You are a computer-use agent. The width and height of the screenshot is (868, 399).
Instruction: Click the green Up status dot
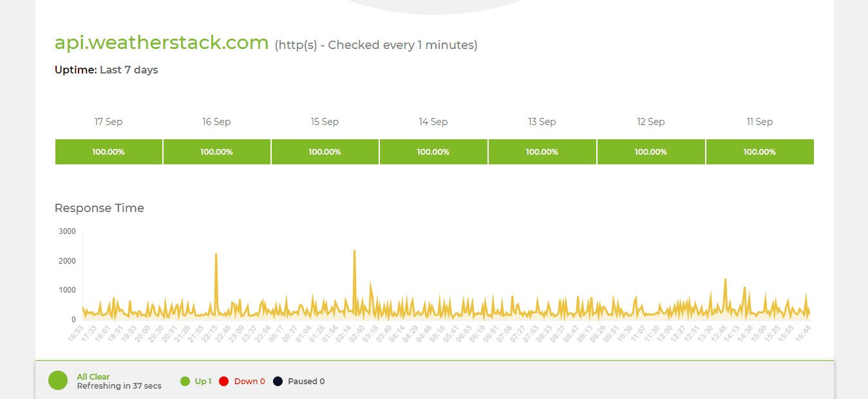185,381
